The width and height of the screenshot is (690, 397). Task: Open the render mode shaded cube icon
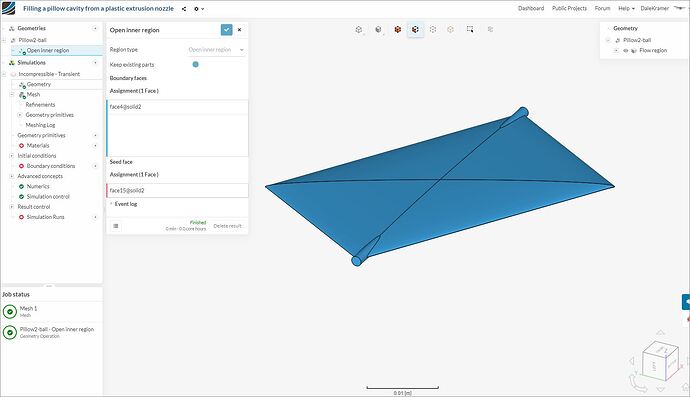pyautogui.click(x=378, y=29)
